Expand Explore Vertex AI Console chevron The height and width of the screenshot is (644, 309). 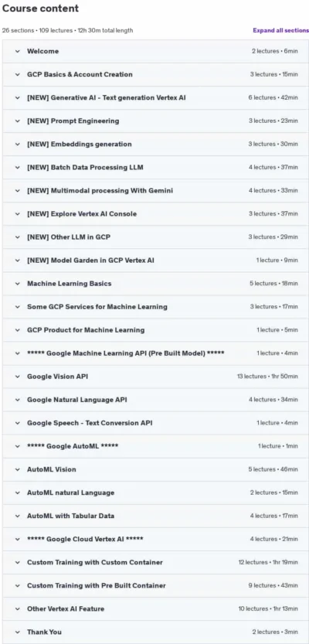(x=17, y=214)
